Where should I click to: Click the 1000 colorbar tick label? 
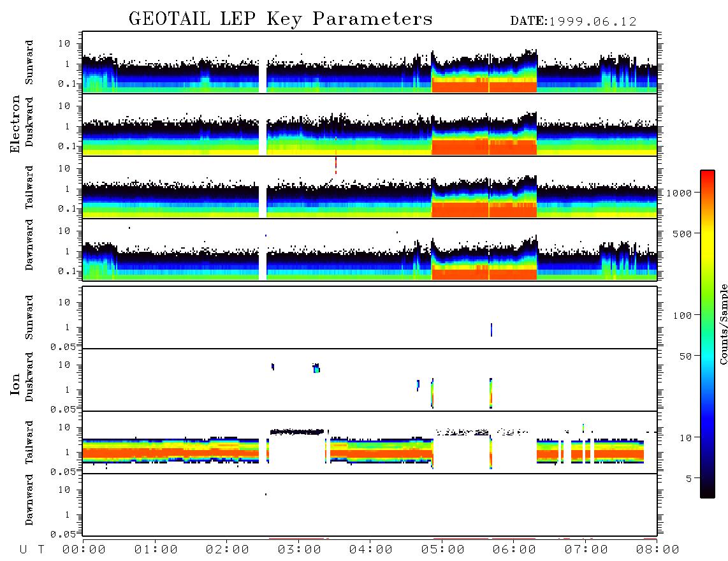(679, 193)
